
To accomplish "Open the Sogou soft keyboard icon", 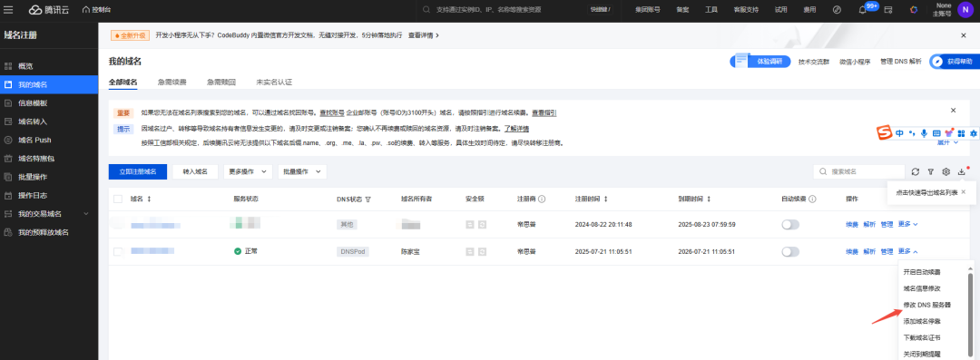I will click(x=936, y=133).
